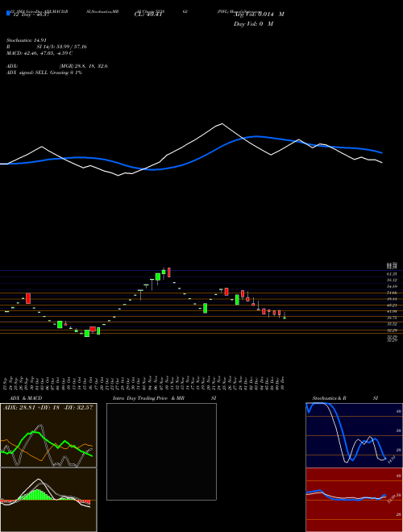Click the 'Avg Vol: 0.014 M' label
Screen dimensions: 403x532
click(x=259, y=15)
